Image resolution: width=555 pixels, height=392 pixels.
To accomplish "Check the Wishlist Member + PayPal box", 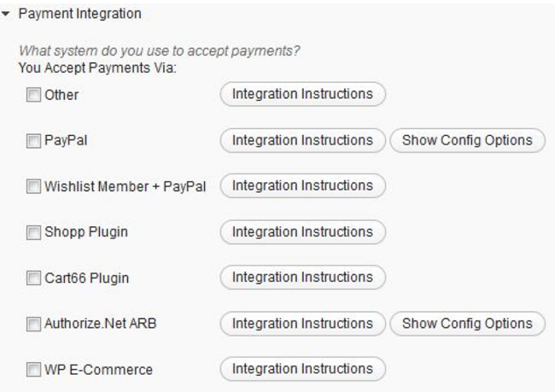I will 33,186.
